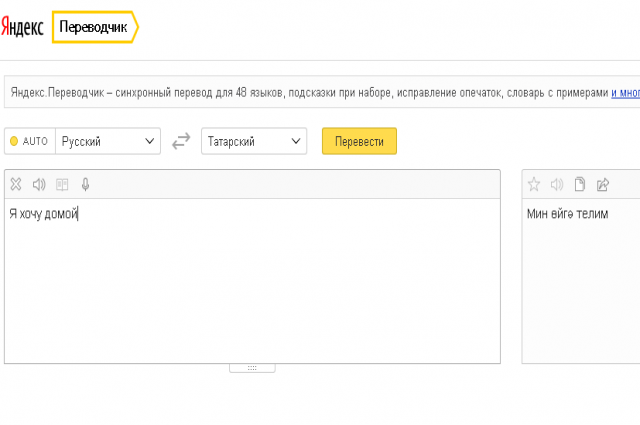Click the translated text 'Мин өйгә телим'

pos(567,214)
